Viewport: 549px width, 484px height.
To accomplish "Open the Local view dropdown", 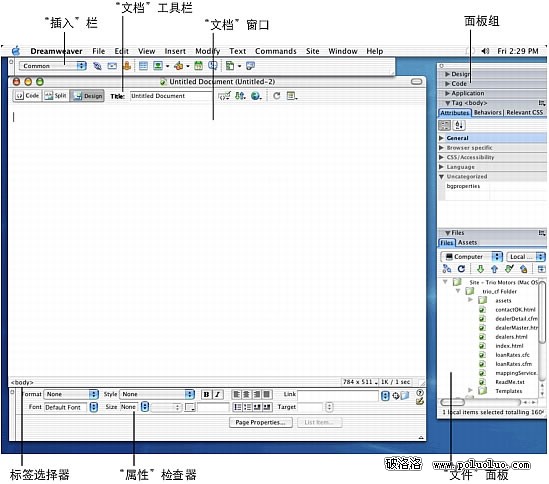I will click(x=526, y=257).
